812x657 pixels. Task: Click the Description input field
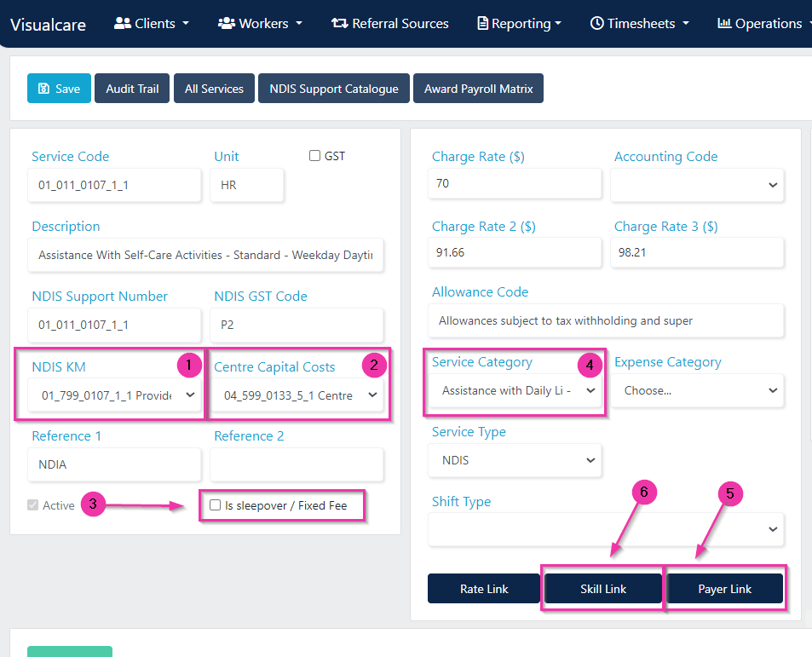pyautogui.click(x=205, y=255)
